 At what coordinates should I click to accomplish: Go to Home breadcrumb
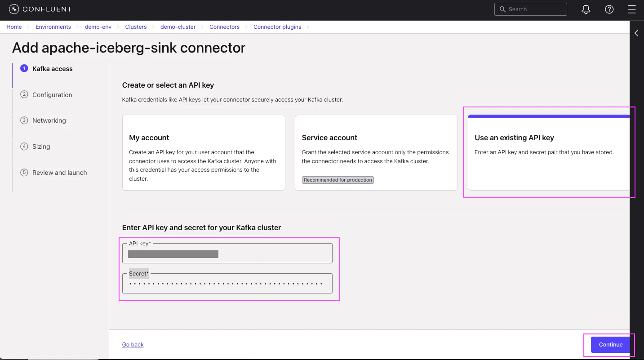14,27
